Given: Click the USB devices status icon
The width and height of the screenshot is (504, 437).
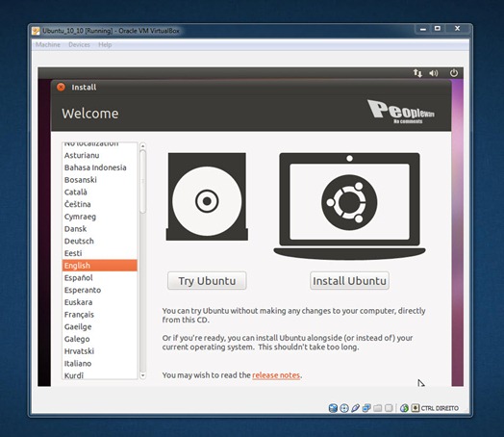Looking at the screenshot, I should point(355,408).
